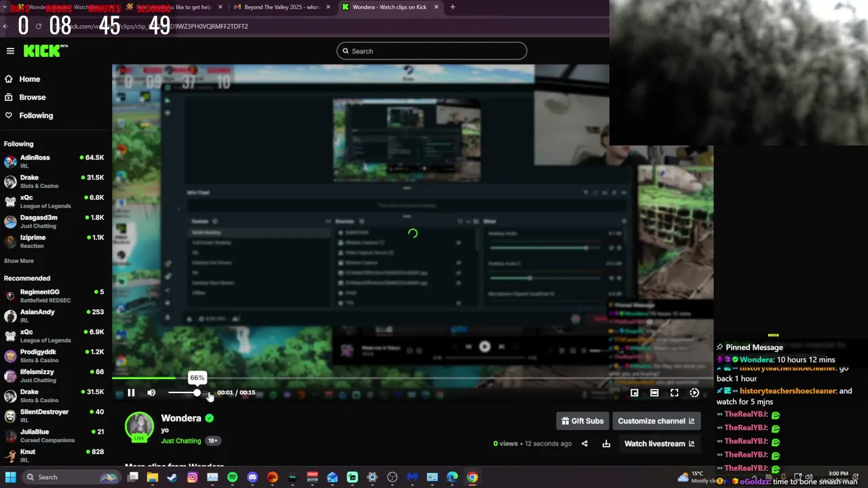Open Spotify from taskbar

pyautogui.click(x=233, y=477)
